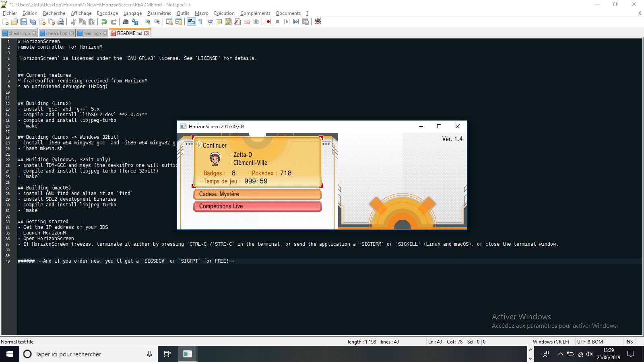Switch to the cheats.hpp tab

coord(57,33)
